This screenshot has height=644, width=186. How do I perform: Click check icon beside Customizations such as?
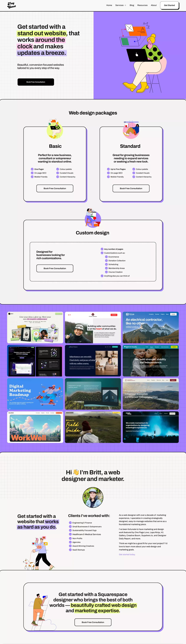(x=102, y=253)
